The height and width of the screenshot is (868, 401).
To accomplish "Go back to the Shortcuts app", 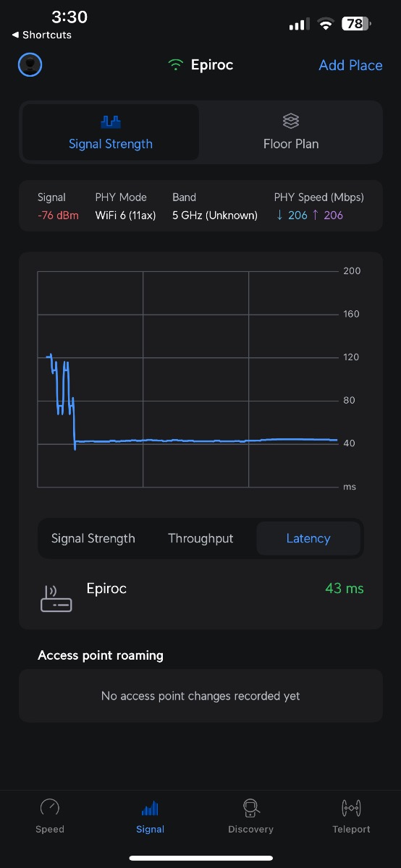I will [41, 35].
